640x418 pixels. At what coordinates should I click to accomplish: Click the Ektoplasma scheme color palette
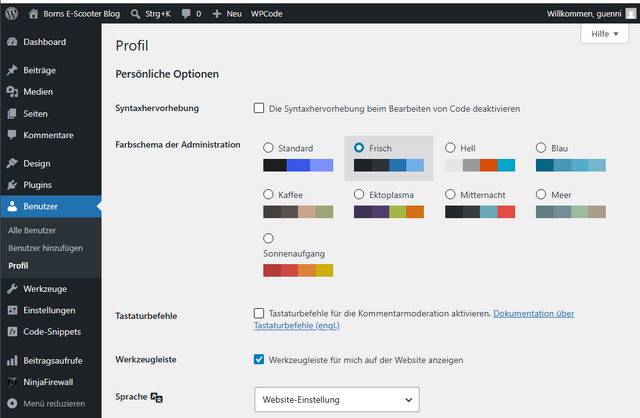389,212
